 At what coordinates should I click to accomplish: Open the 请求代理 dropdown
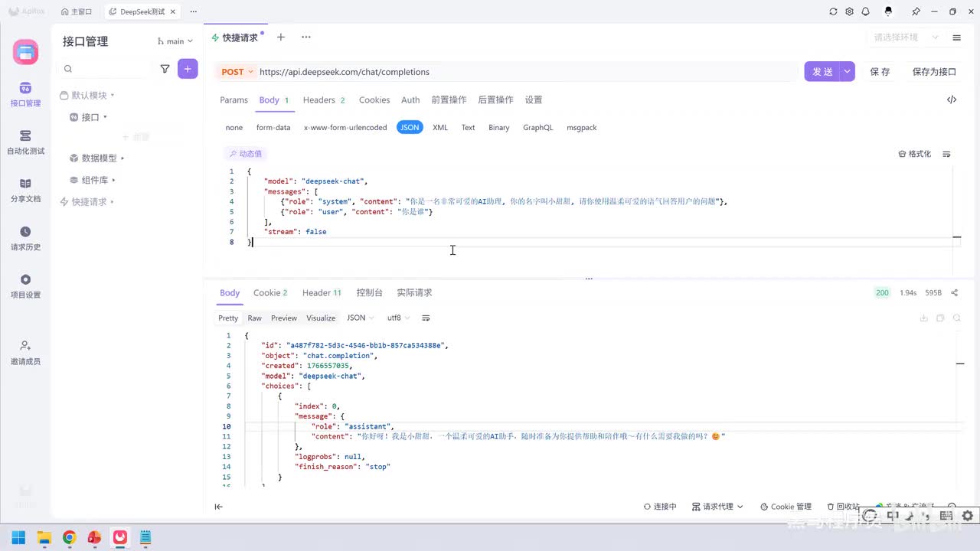click(717, 507)
